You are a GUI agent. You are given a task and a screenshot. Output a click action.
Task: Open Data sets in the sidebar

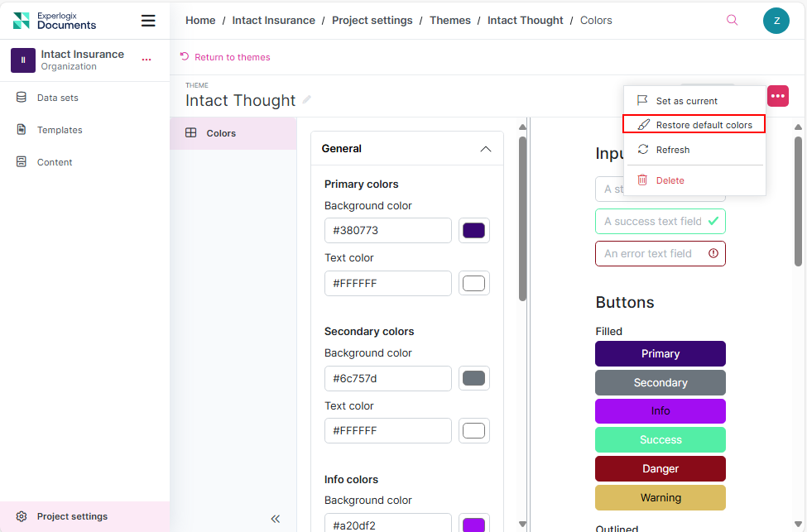click(58, 98)
